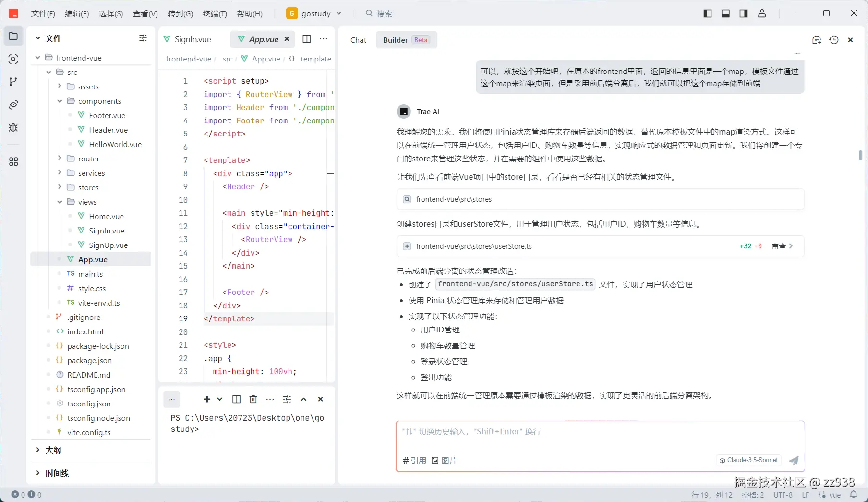Open the new terminal dropdown arrow
Screen dimensions: 868x502
point(219,399)
